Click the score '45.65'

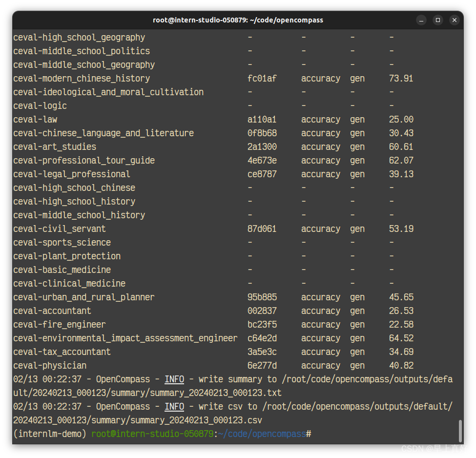pyautogui.click(x=401, y=297)
